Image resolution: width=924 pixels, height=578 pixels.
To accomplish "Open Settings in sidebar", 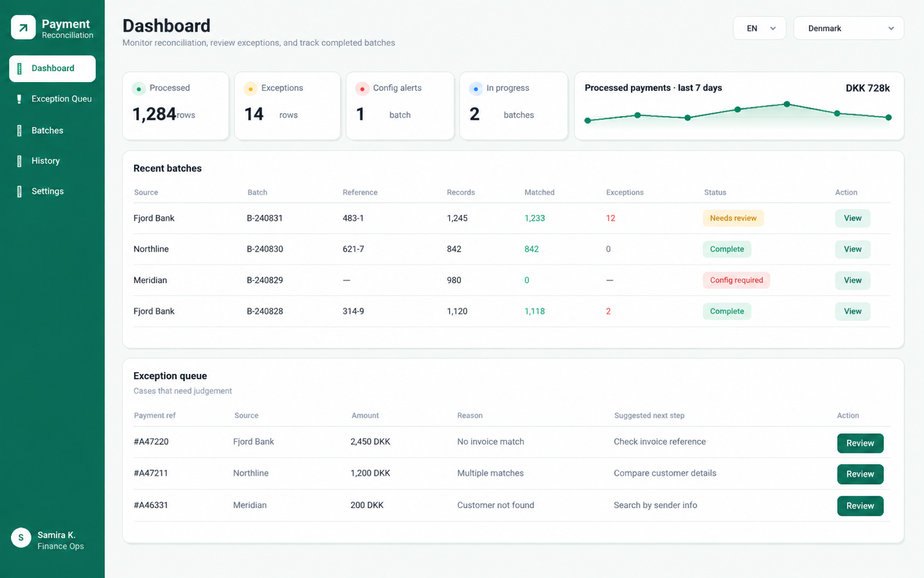I will click(52, 191).
